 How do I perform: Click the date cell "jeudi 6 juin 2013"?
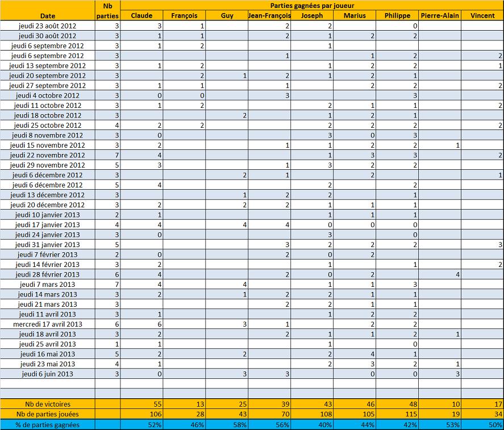(x=48, y=374)
